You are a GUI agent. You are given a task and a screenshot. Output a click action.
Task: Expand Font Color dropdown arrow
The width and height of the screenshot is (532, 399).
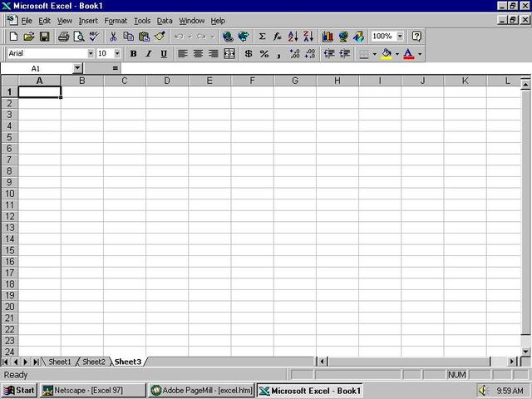[420, 53]
